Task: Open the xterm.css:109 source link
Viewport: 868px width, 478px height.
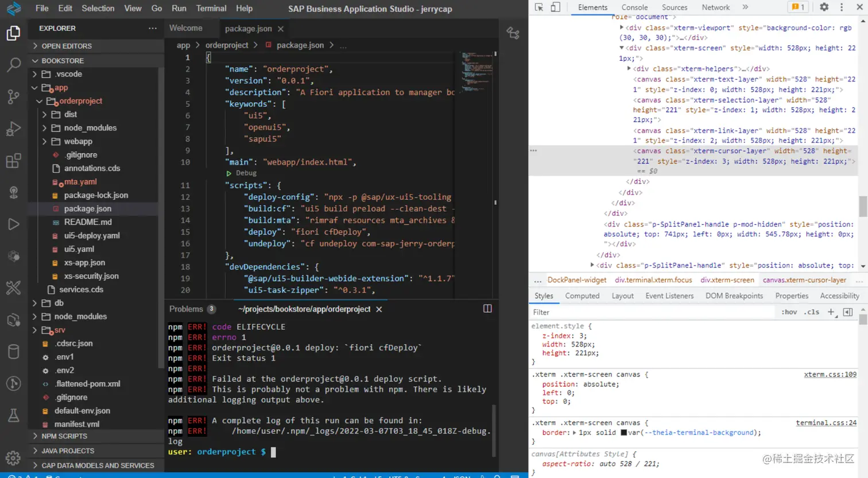Action: 830,375
